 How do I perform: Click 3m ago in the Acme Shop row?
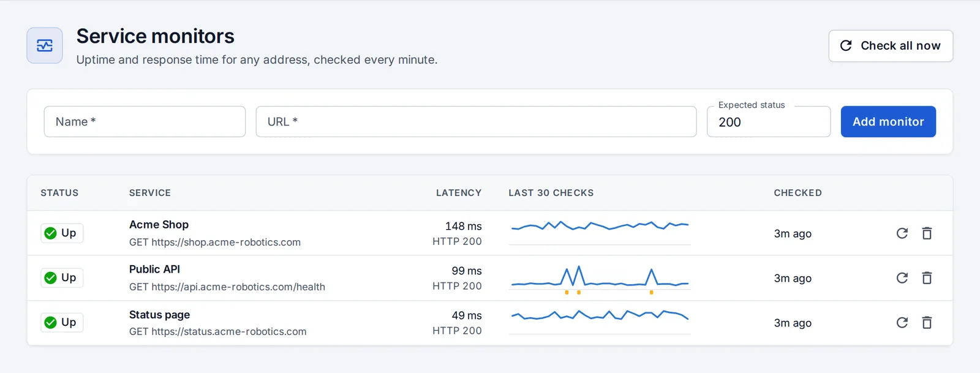[x=793, y=233]
